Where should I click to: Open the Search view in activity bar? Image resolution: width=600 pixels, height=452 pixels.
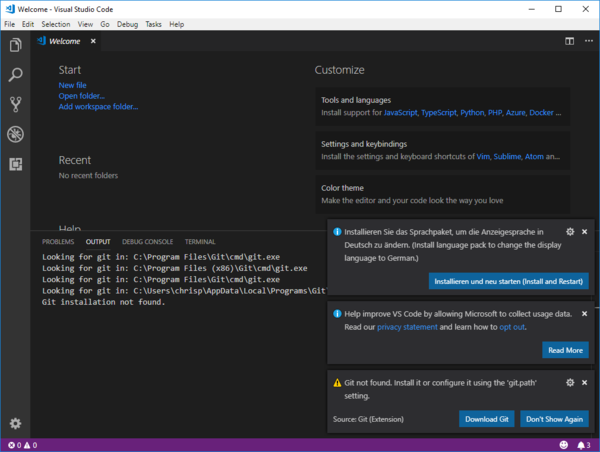pyautogui.click(x=15, y=75)
